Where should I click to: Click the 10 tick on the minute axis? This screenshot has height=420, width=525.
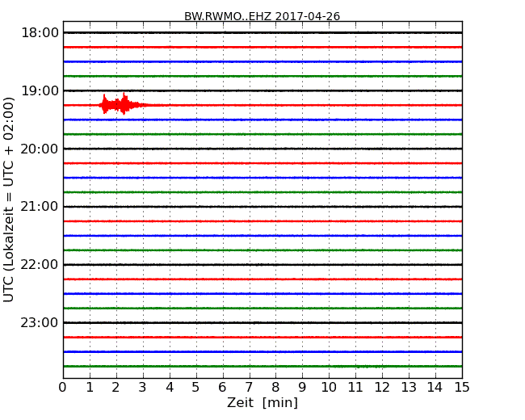329,388
